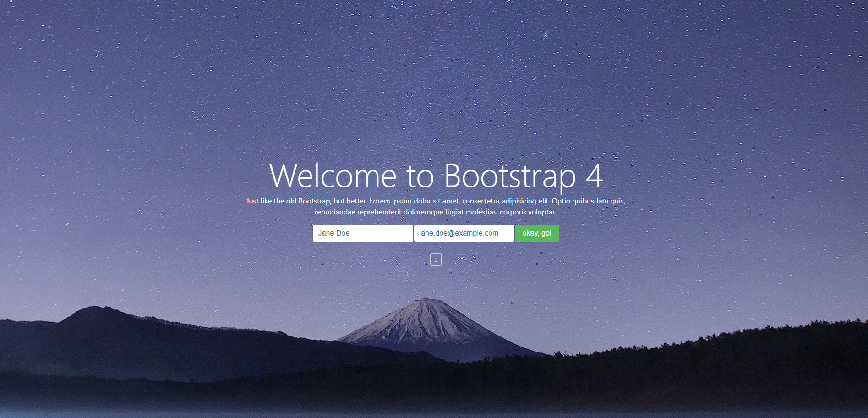Click the green "okay, go!" button
Viewport: 868px width, 418px height.
point(537,233)
